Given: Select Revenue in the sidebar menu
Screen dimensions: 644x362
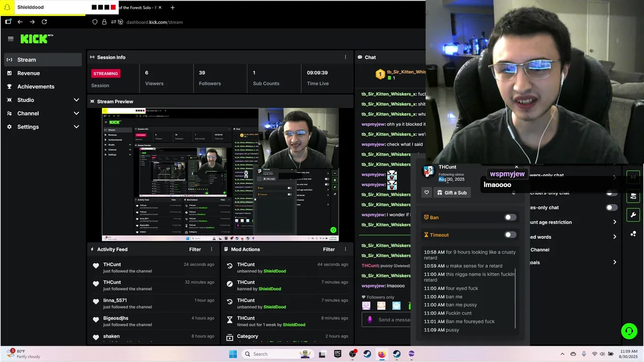Looking at the screenshot, I should coord(42,73).
